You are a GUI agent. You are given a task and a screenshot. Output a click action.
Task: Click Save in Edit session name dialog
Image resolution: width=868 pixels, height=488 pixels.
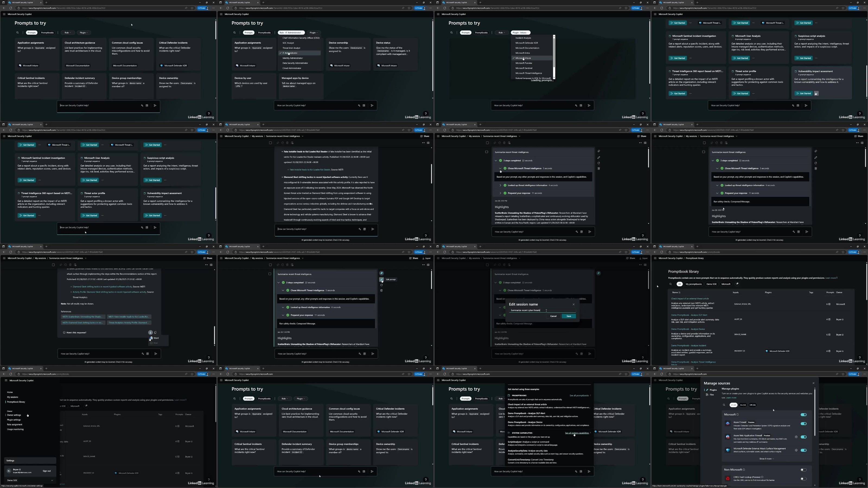[569, 316]
